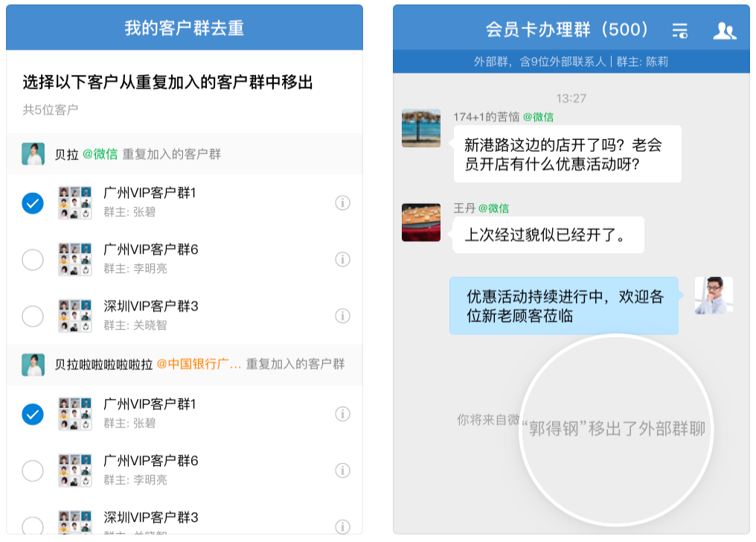Check 广州VIP客户群6 under the second customer
This screenshot has width=756, height=542.
[32, 471]
